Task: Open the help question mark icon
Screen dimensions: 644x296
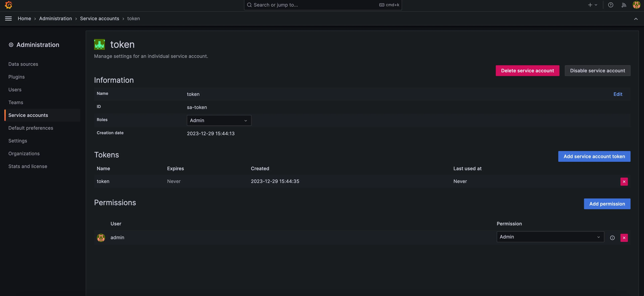Action: (x=611, y=5)
